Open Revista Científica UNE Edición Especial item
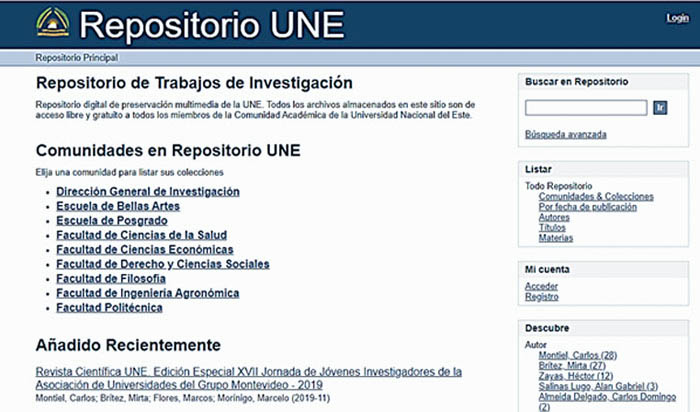Viewport: 700px width, 412px height. [249, 378]
